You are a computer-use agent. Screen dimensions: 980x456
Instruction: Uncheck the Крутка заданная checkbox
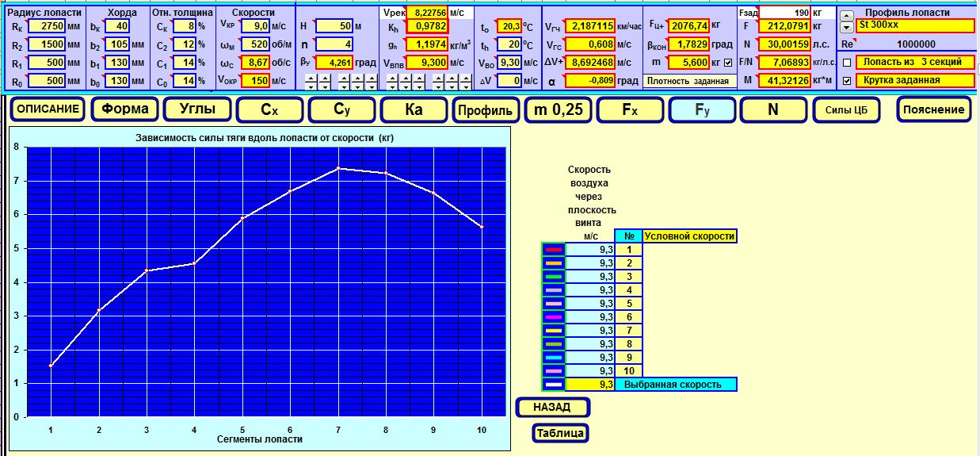click(x=847, y=80)
